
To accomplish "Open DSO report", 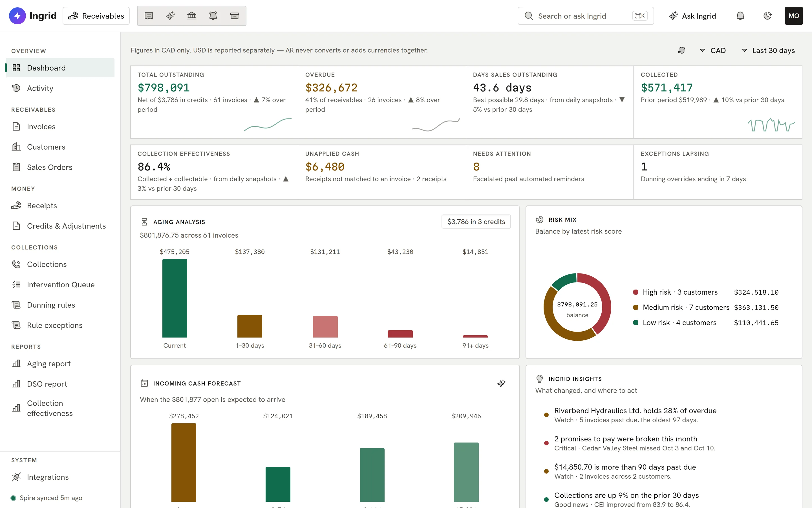I will (60, 384).
